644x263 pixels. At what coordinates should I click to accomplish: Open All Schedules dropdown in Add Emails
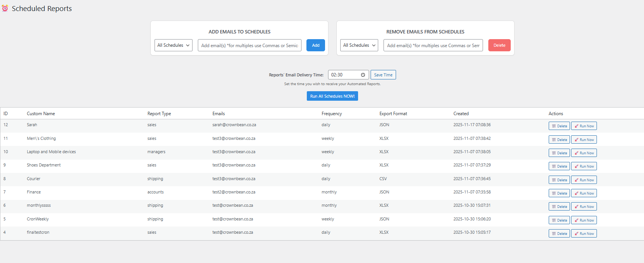click(x=174, y=45)
